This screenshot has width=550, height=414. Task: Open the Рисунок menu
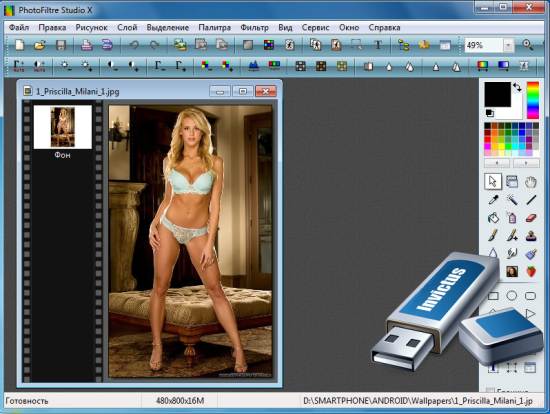[x=92, y=27]
